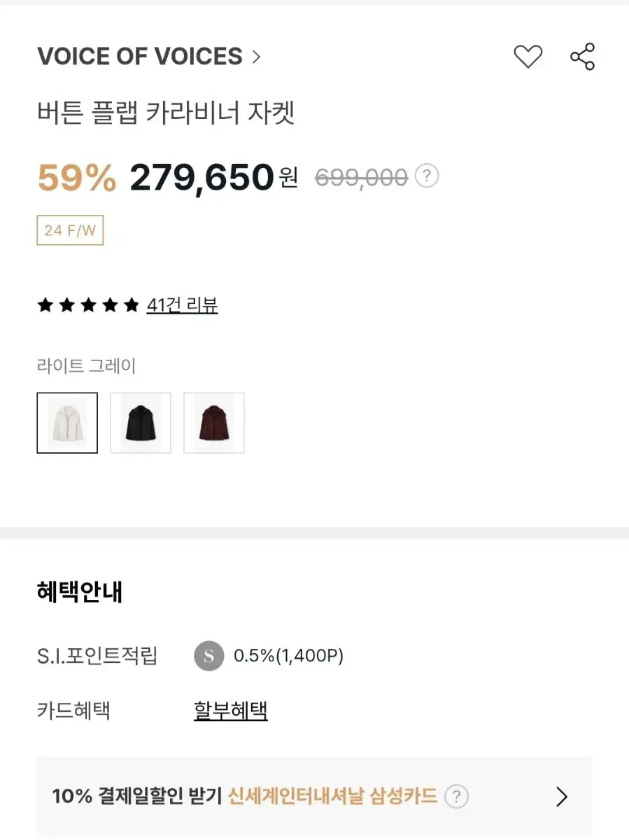629x840 pixels.
Task: Select the black jacket color option
Action: [141, 423]
